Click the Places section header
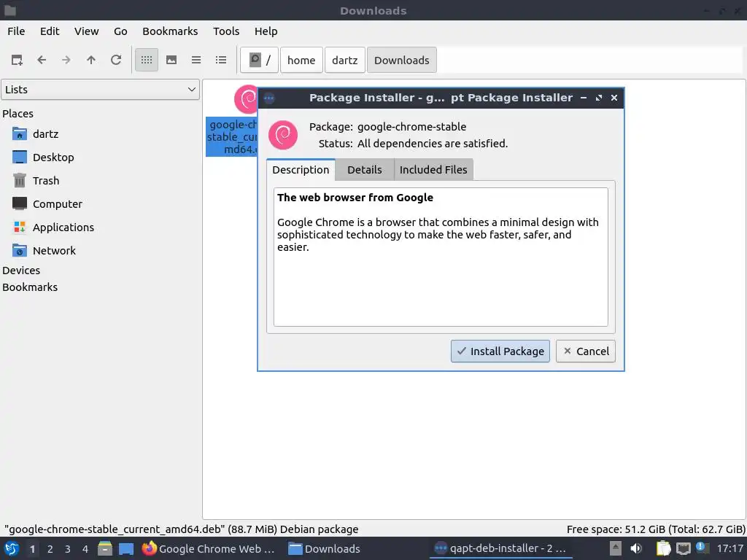Viewport: 747px width, 560px height. (18, 114)
